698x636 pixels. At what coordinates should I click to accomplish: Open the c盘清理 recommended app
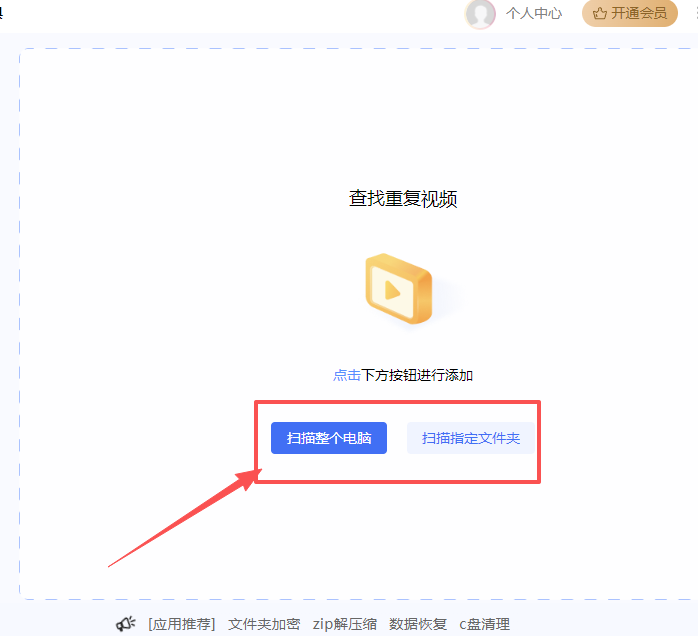pos(484,624)
